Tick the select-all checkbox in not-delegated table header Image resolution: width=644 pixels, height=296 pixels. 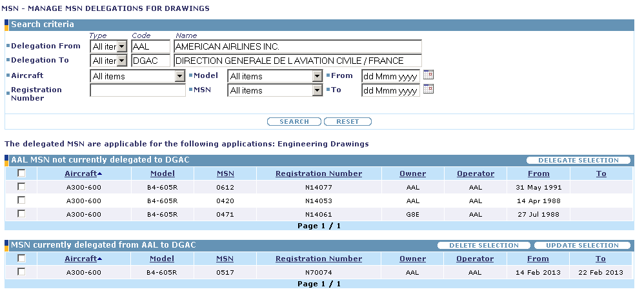tap(21, 173)
